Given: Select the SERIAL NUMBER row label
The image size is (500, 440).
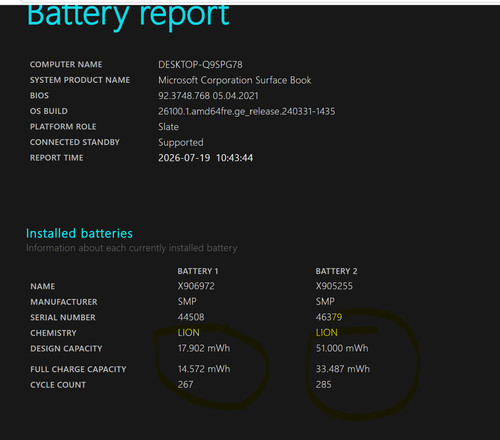Looking at the screenshot, I should pyautogui.click(x=63, y=318).
